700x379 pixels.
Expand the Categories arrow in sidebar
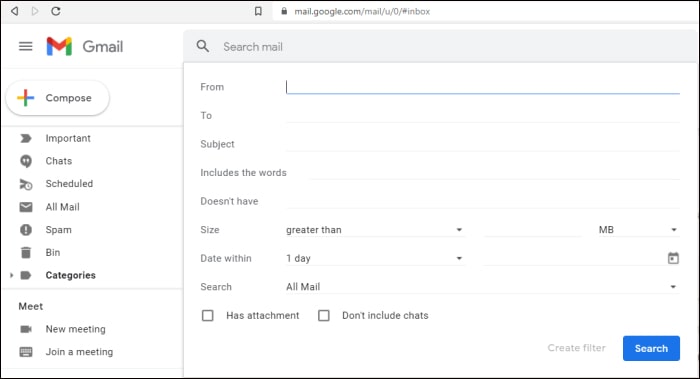click(x=11, y=275)
